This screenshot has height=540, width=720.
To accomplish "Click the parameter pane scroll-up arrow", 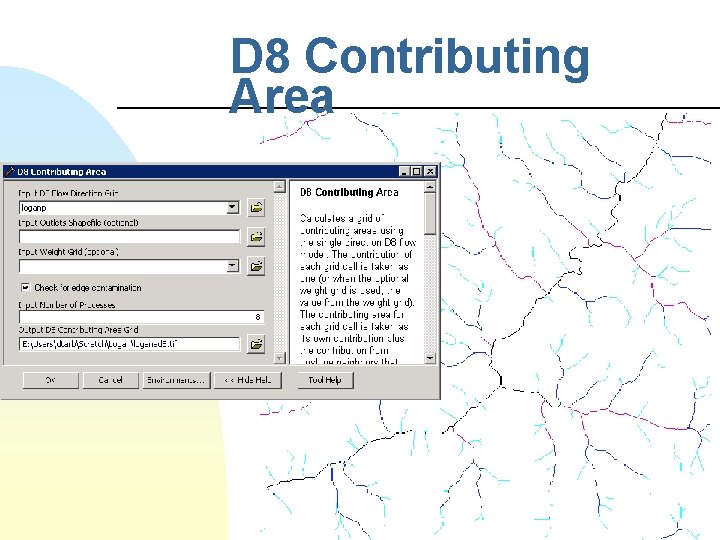I will (x=279, y=187).
